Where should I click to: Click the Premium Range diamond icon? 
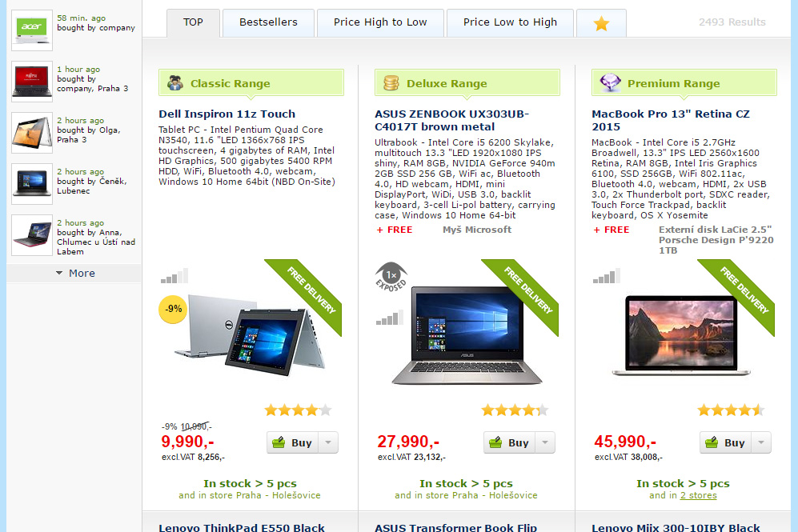click(610, 82)
